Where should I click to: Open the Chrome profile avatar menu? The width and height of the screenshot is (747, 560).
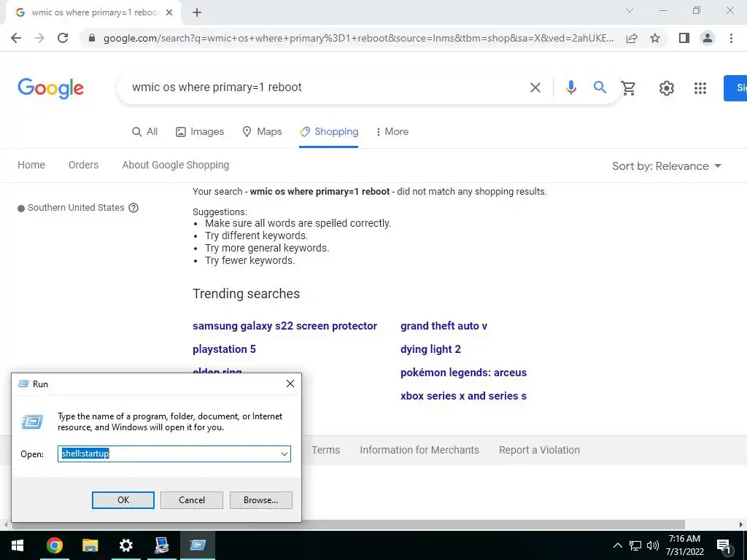pos(708,38)
